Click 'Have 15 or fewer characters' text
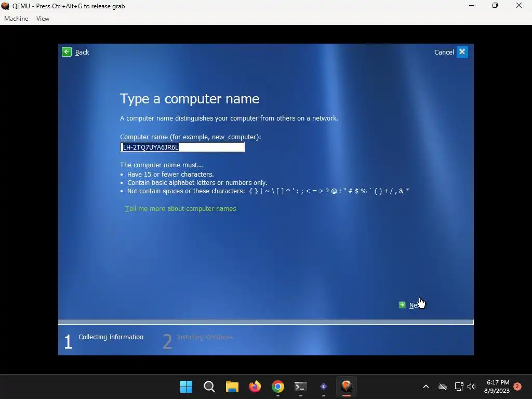The height and width of the screenshot is (399, 532). point(170,175)
